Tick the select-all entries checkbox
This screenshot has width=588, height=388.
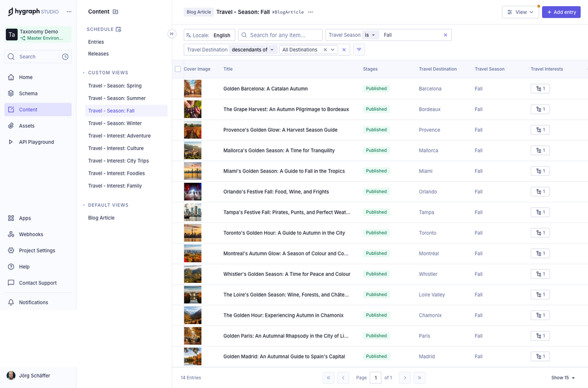tap(178, 69)
